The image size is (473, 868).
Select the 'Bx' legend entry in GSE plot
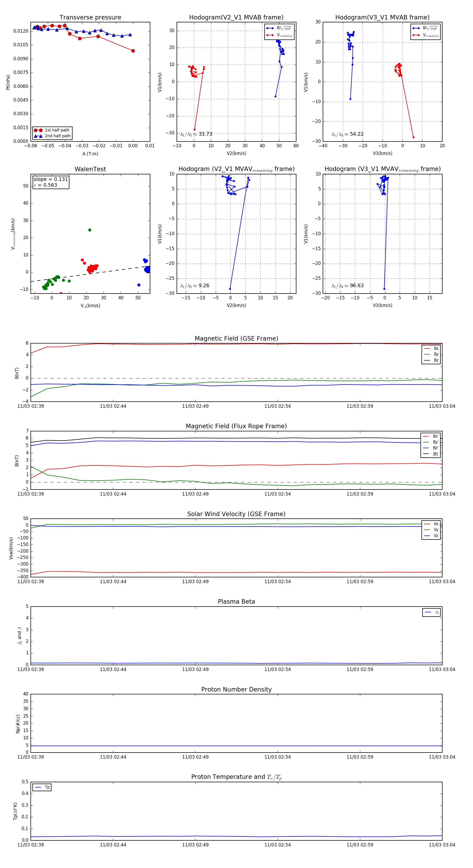point(431,349)
